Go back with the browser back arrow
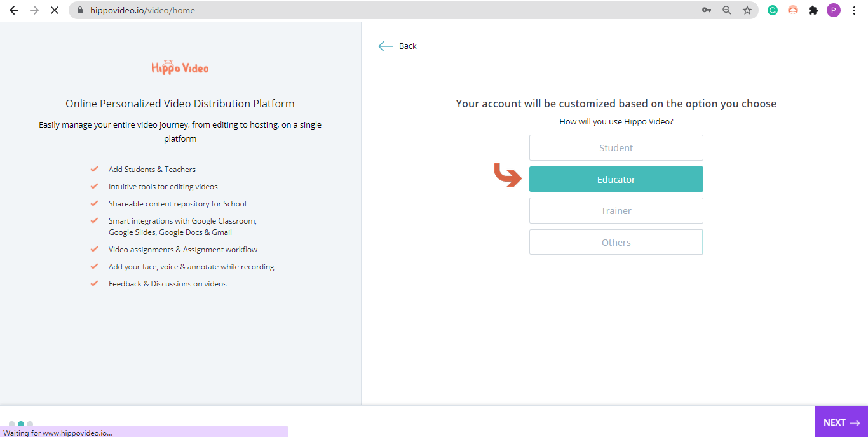This screenshot has width=868, height=437. 14,10
